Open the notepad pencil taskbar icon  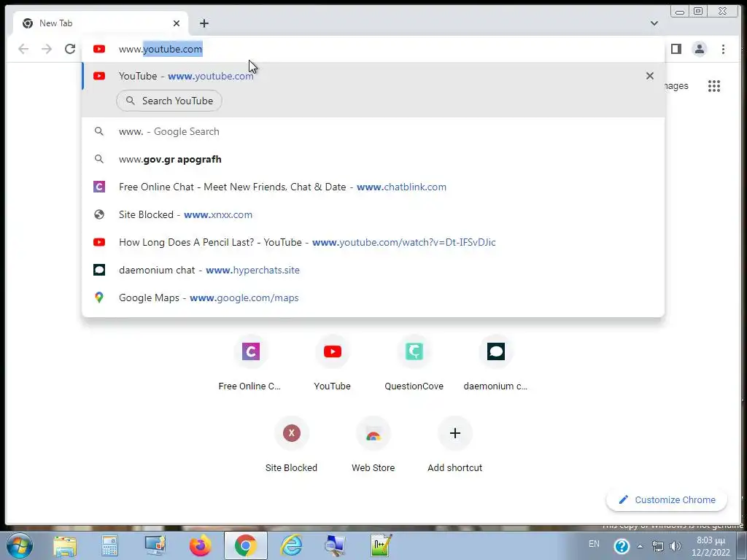(x=381, y=546)
